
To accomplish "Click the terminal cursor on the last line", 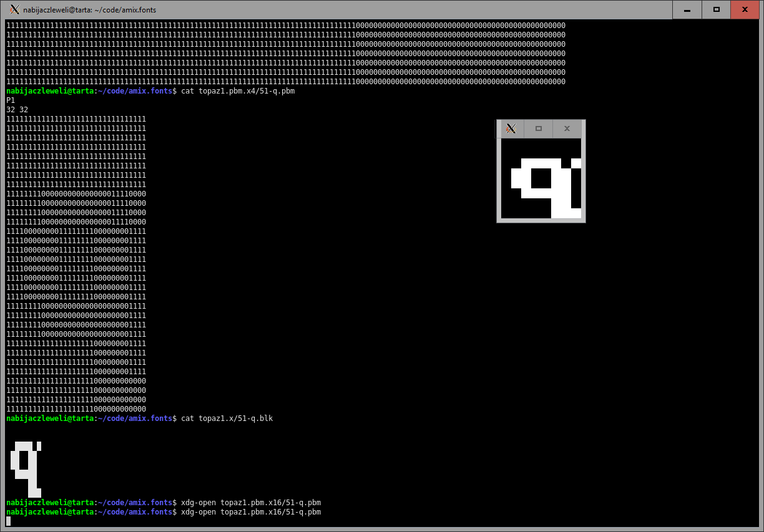I will click(9, 521).
